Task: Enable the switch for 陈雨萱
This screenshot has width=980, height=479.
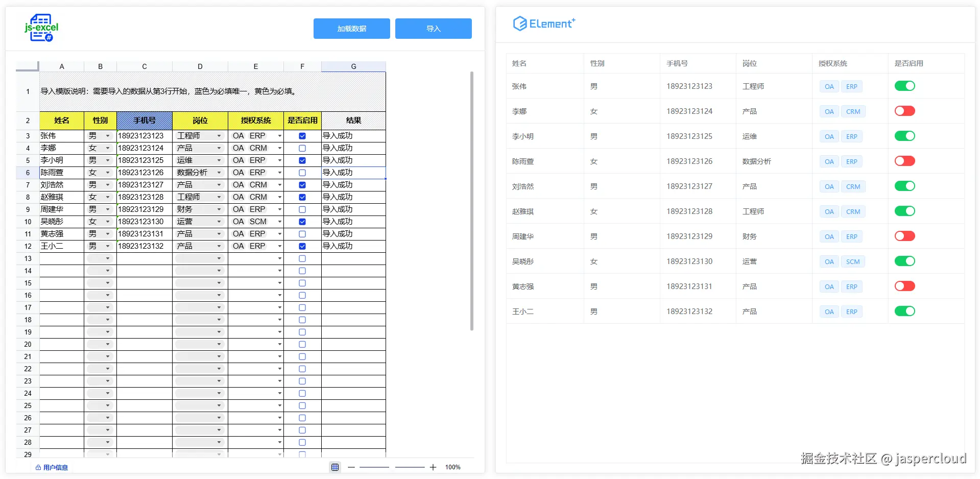Action: [904, 161]
